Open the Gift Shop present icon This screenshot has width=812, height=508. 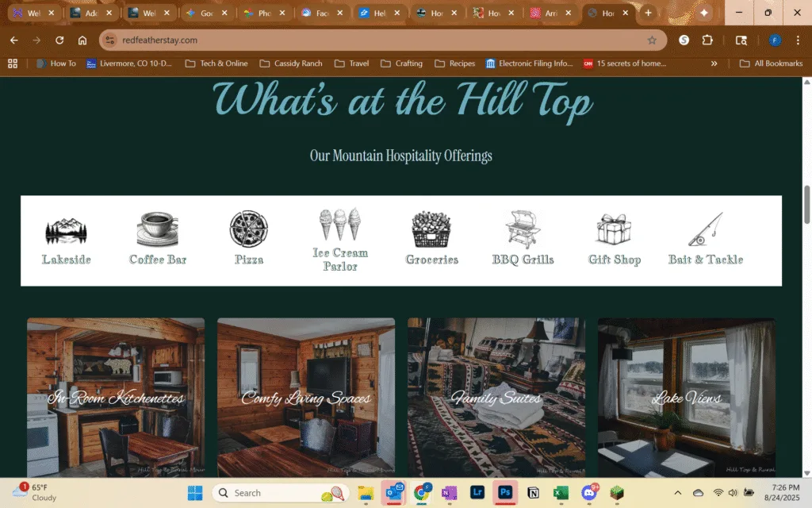coord(614,229)
